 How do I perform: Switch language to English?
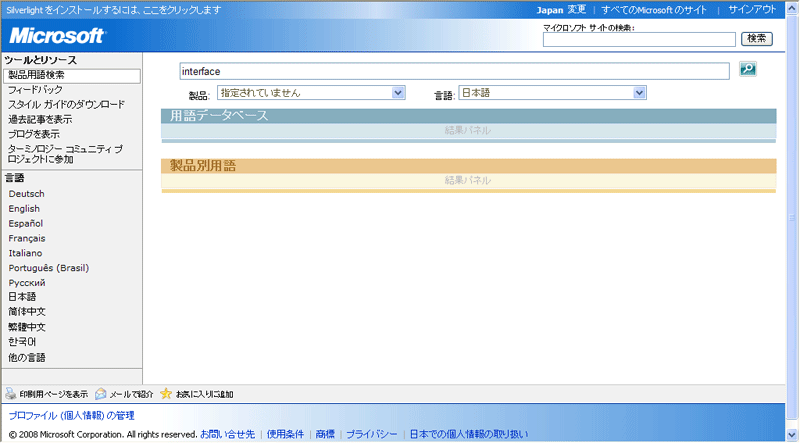point(24,209)
